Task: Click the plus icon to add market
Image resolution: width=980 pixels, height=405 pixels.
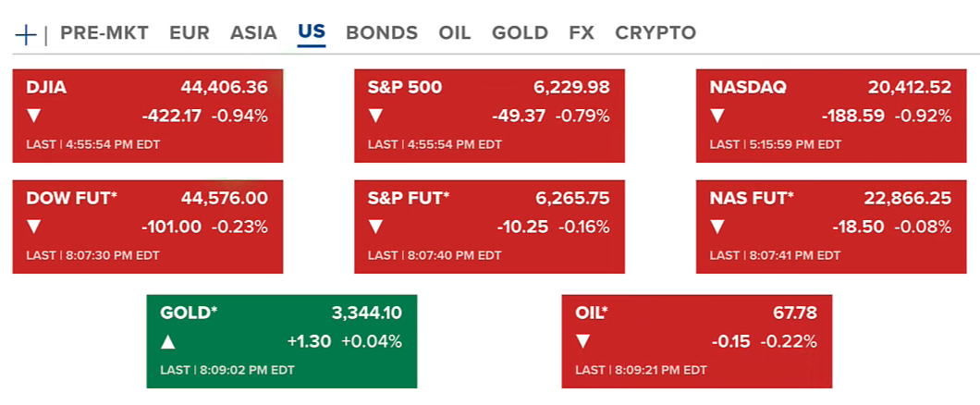Action: [26, 34]
